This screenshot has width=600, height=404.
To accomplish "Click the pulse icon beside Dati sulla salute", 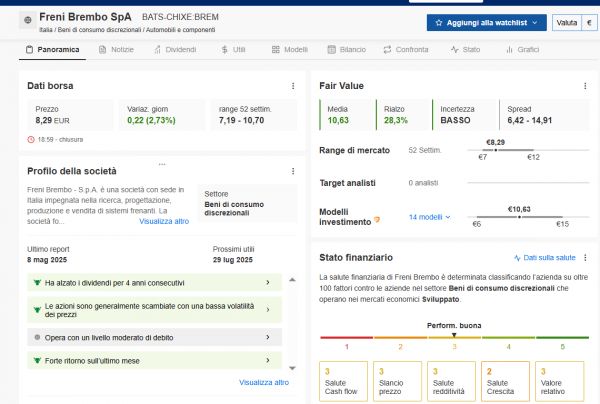I will 517,258.
